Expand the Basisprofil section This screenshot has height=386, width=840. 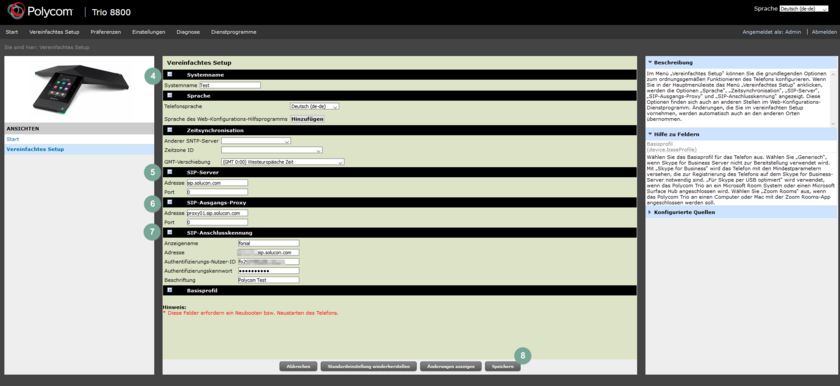pyautogui.click(x=170, y=291)
